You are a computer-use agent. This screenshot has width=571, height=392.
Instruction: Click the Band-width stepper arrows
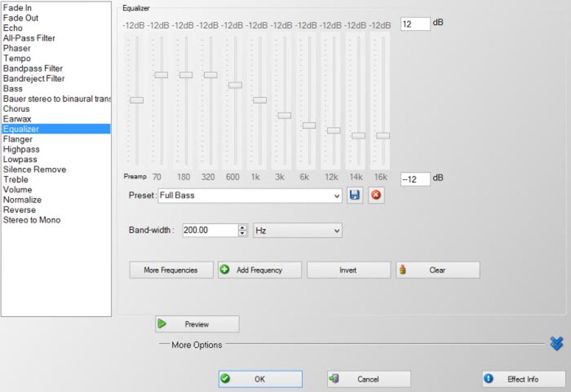click(242, 230)
